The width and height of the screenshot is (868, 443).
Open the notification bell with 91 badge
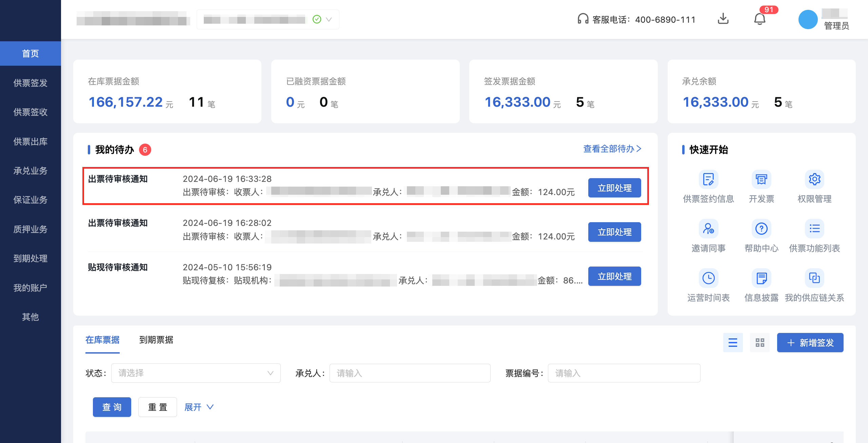coord(760,19)
